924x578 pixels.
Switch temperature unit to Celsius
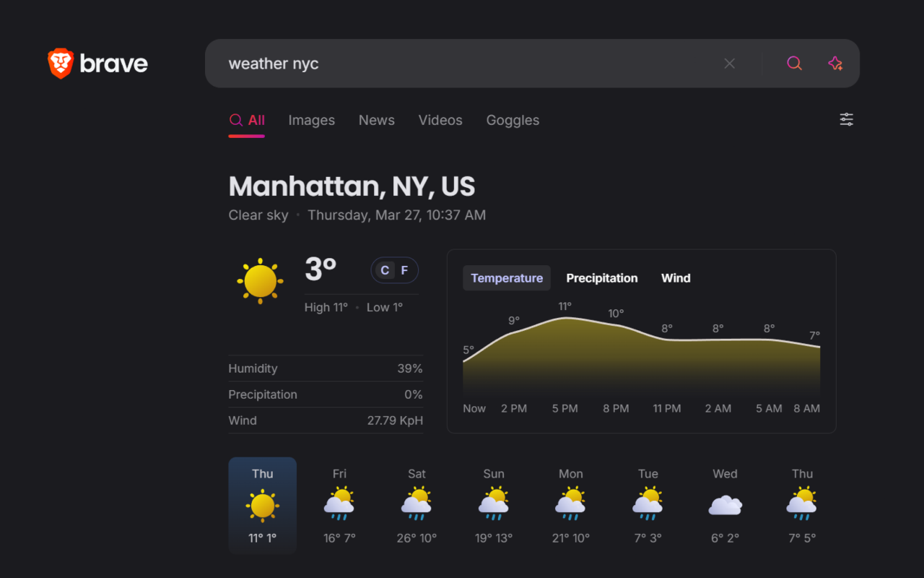pos(385,270)
